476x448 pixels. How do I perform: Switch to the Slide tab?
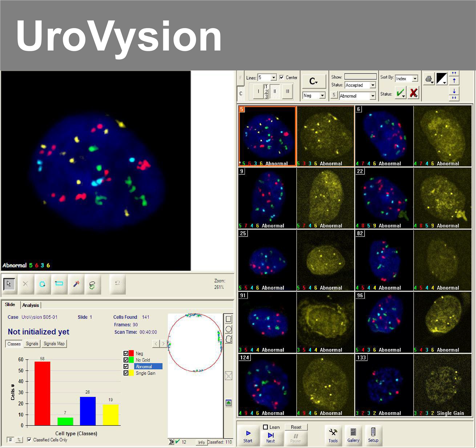[x=10, y=304]
